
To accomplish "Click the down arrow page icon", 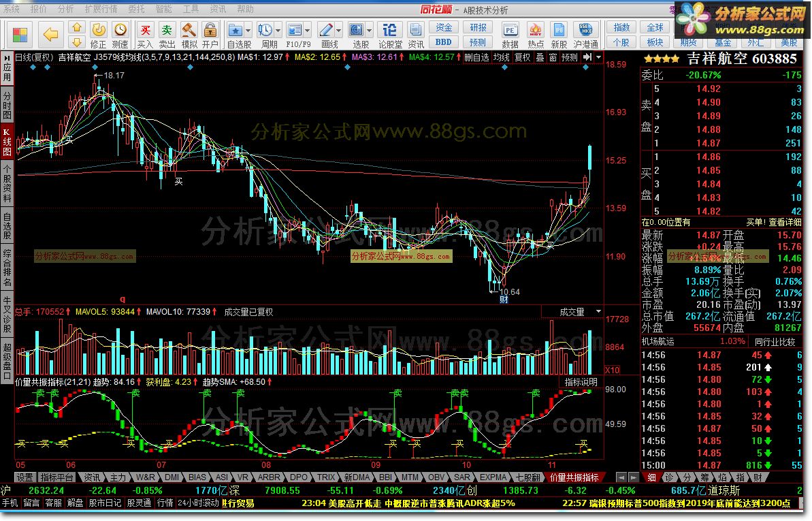I will coord(77,42).
